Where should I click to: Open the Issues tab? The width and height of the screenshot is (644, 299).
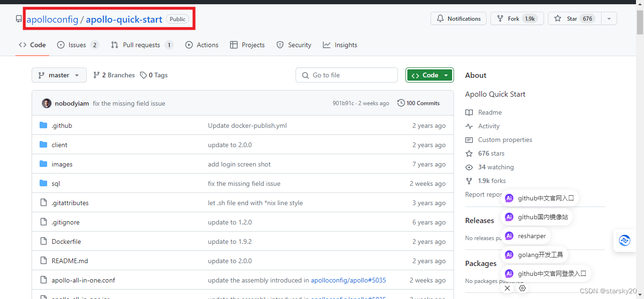78,45
